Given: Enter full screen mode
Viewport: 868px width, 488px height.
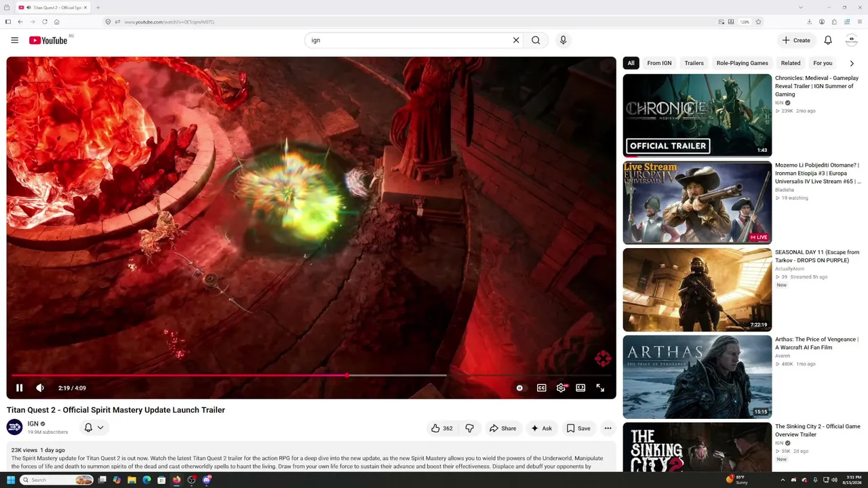Looking at the screenshot, I should click(x=600, y=388).
